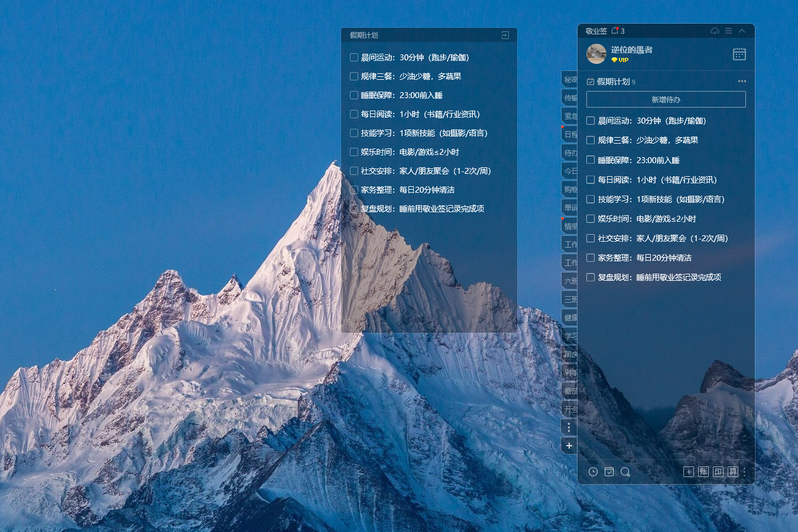Click the user avatar thumbnail
This screenshot has height=532, width=798.
click(x=596, y=54)
